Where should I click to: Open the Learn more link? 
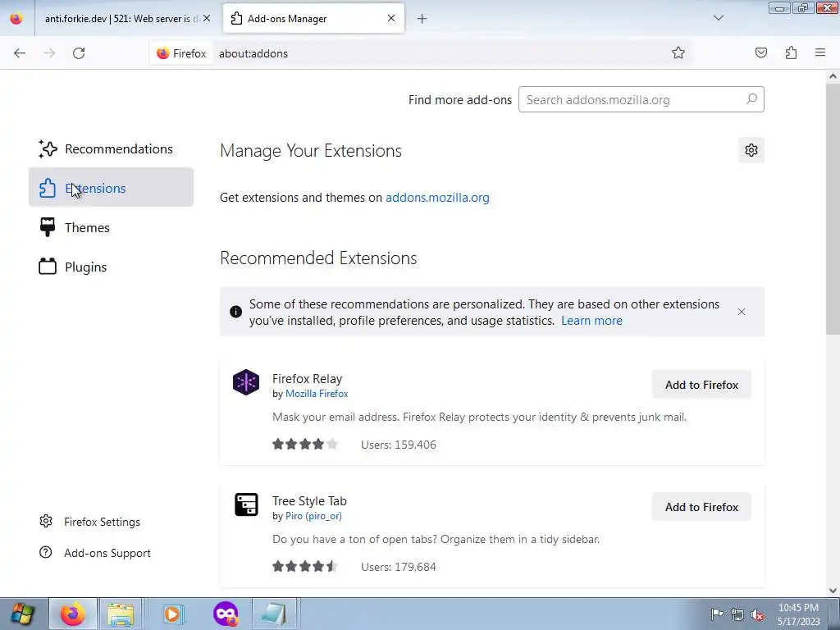pos(591,321)
